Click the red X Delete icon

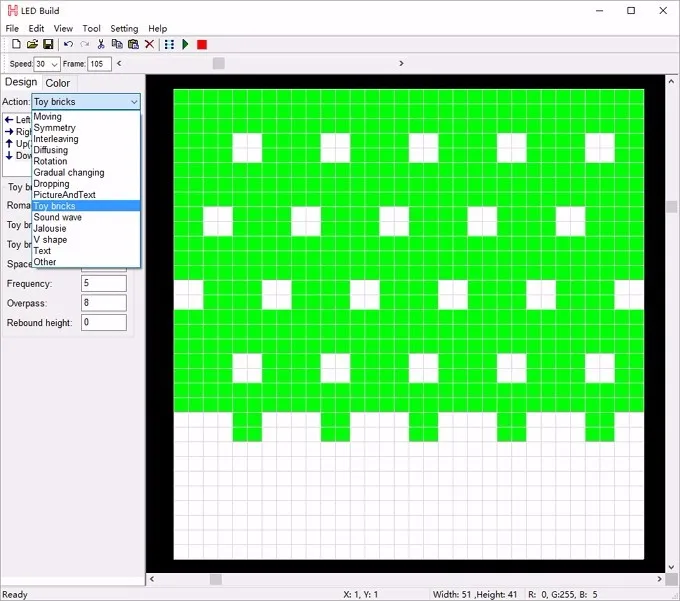(x=150, y=44)
